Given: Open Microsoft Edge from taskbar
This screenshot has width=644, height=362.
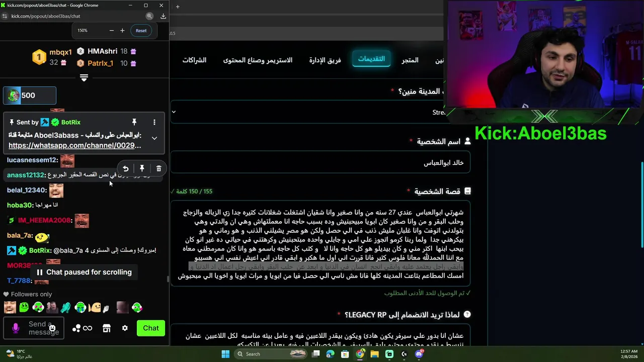Looking at the screenshot, I should coord(330,354).
